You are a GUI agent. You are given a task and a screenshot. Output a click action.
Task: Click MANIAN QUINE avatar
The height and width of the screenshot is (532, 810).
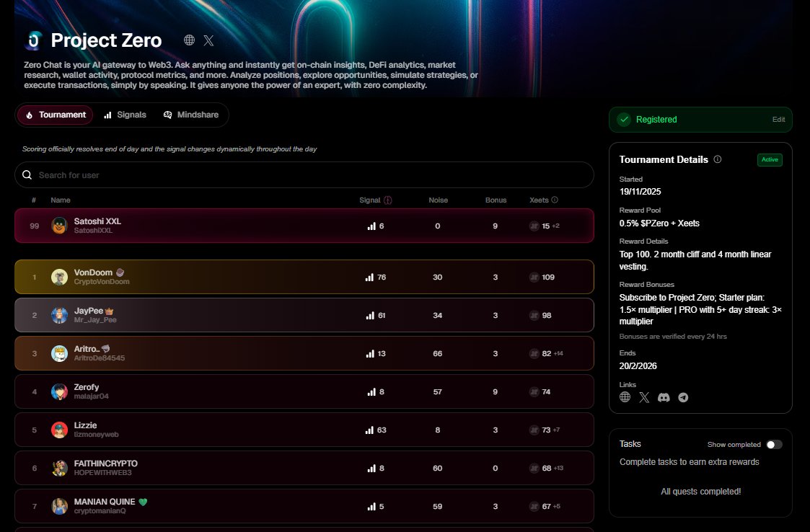tap(59, 506)
